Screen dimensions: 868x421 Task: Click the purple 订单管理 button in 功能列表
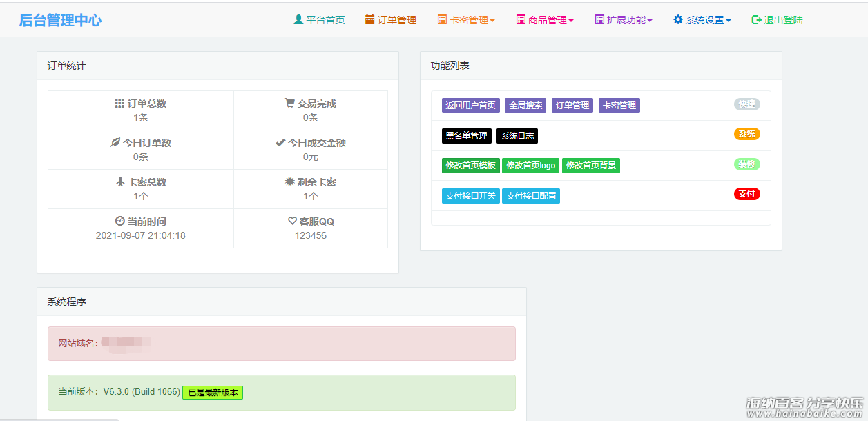tap(572, 106)
